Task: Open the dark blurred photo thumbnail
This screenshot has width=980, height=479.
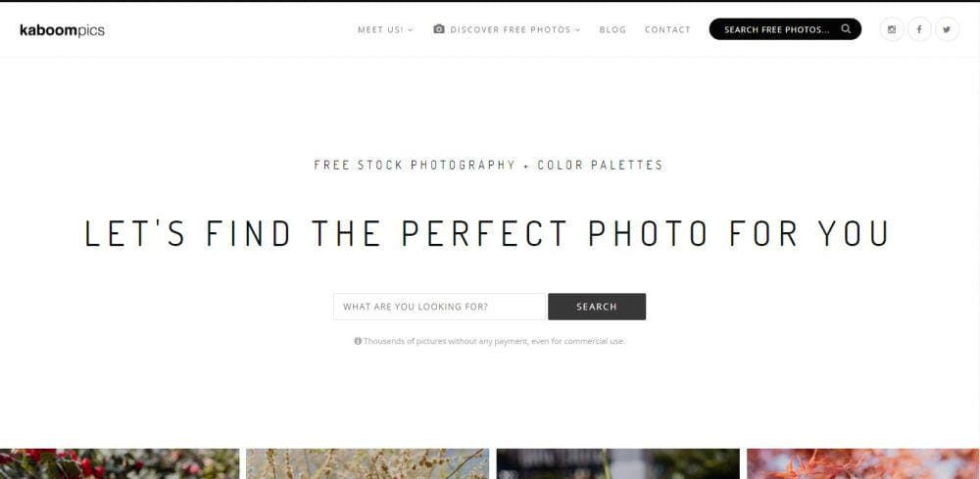Action: click(x=618, y=463)
